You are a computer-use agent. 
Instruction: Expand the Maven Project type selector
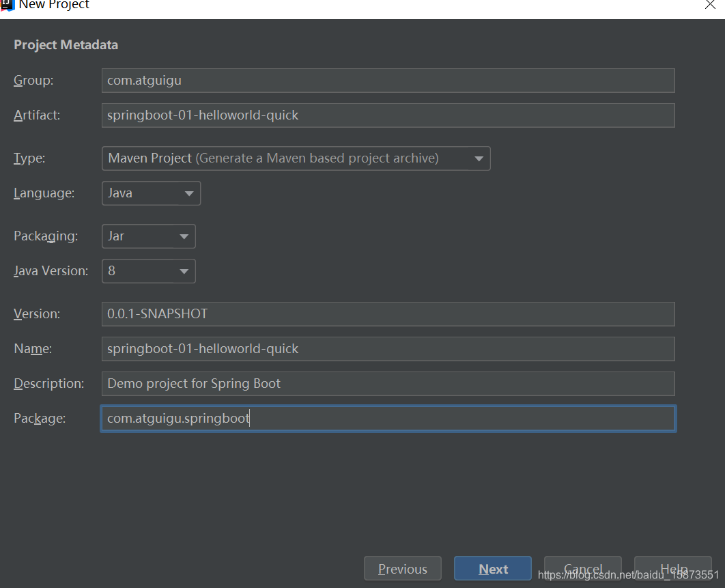pyautogui.click(x=296, y=158)
